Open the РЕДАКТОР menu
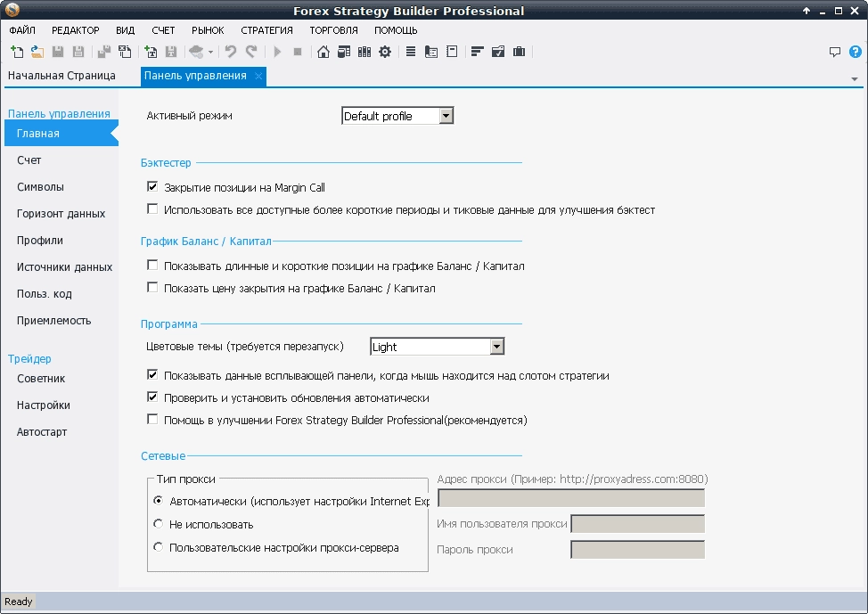868x614 pixels. point(75,30)
